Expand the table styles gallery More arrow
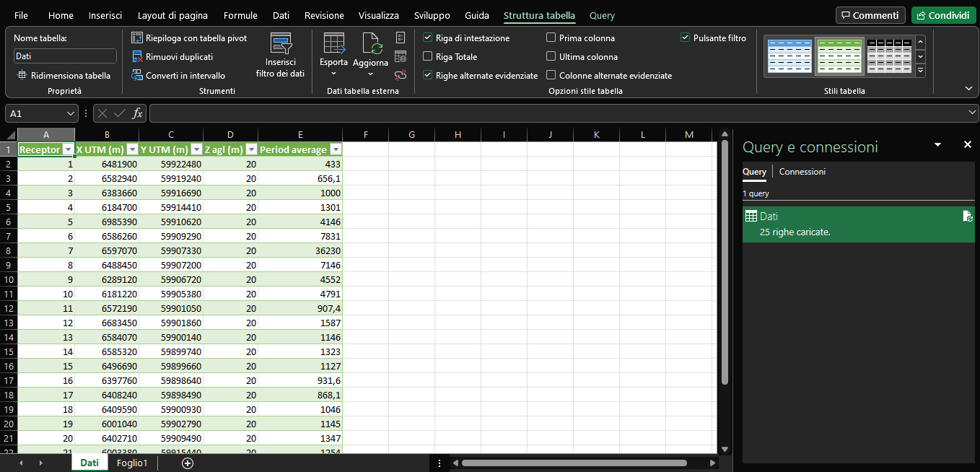Viewport: 980px width, 472px height. click(x=920, y=71)
